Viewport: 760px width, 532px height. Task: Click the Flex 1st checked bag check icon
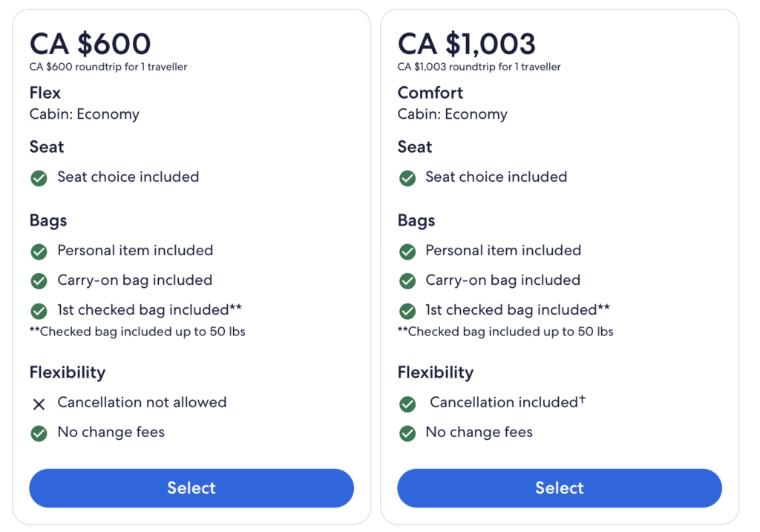[39, 311]
